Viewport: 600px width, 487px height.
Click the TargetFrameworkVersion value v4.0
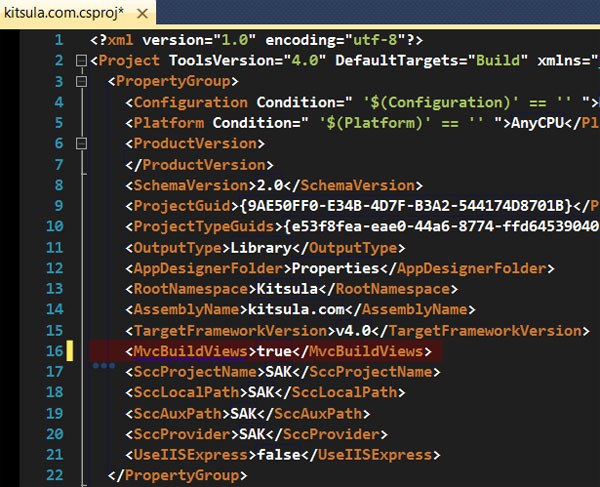(353, 331)
